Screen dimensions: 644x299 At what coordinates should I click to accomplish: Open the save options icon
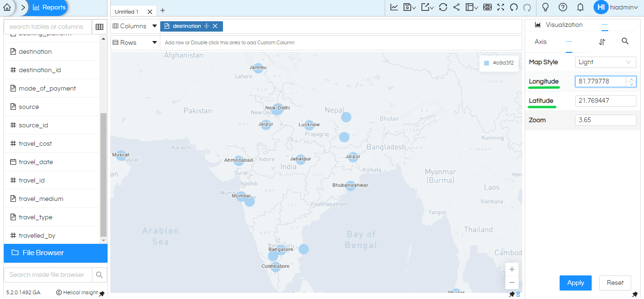[x=409, y=7]
